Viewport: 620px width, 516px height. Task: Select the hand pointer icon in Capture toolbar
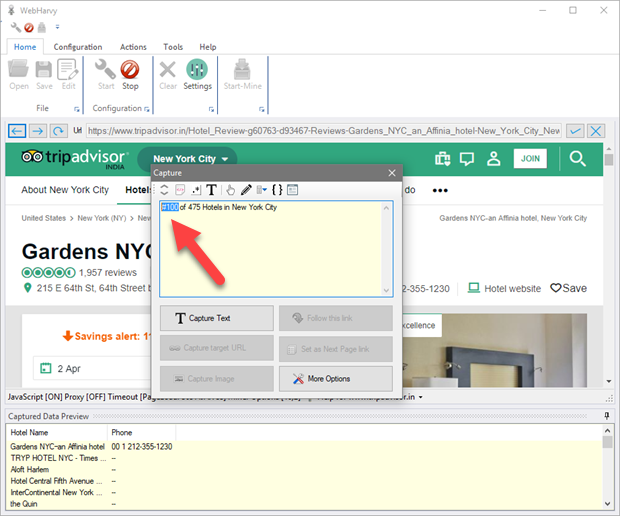229,190
